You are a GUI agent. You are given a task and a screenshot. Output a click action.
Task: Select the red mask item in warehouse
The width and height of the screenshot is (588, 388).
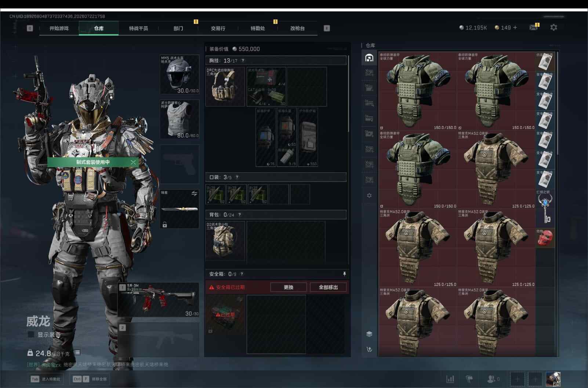[545, 238]
